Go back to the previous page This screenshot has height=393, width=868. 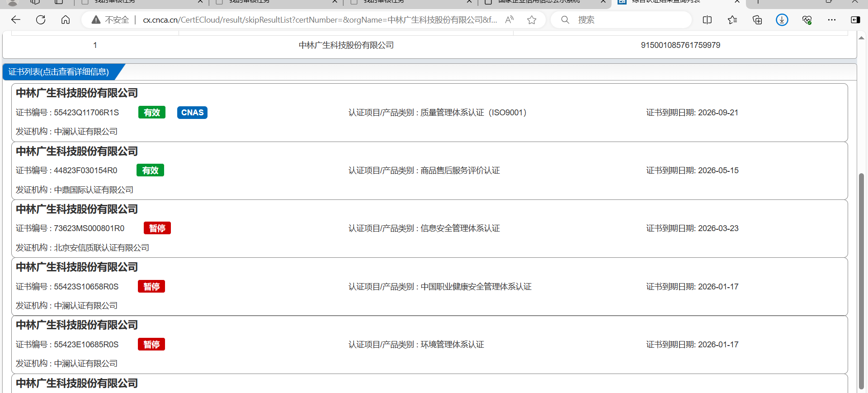pos(16,20)
